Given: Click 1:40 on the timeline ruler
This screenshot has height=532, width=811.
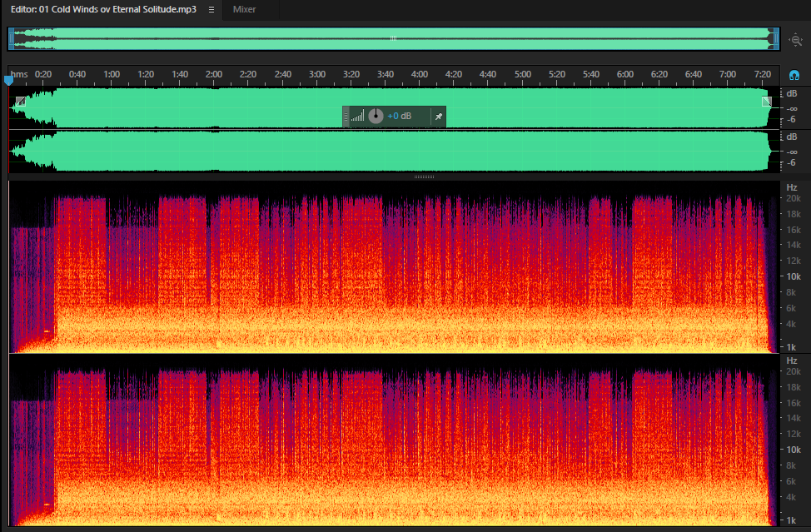Looking at the screenshot, I should (180, 74).
